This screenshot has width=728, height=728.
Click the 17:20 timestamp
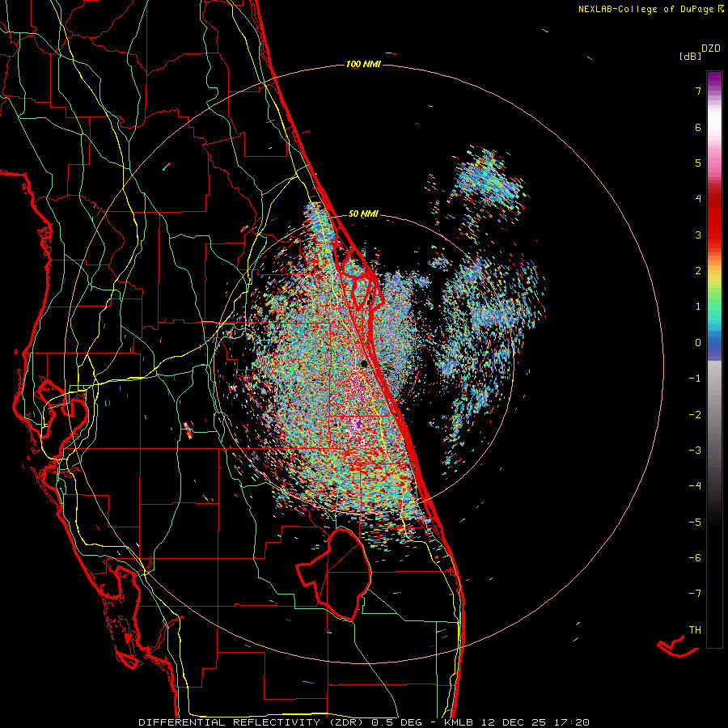click(572, 722)
